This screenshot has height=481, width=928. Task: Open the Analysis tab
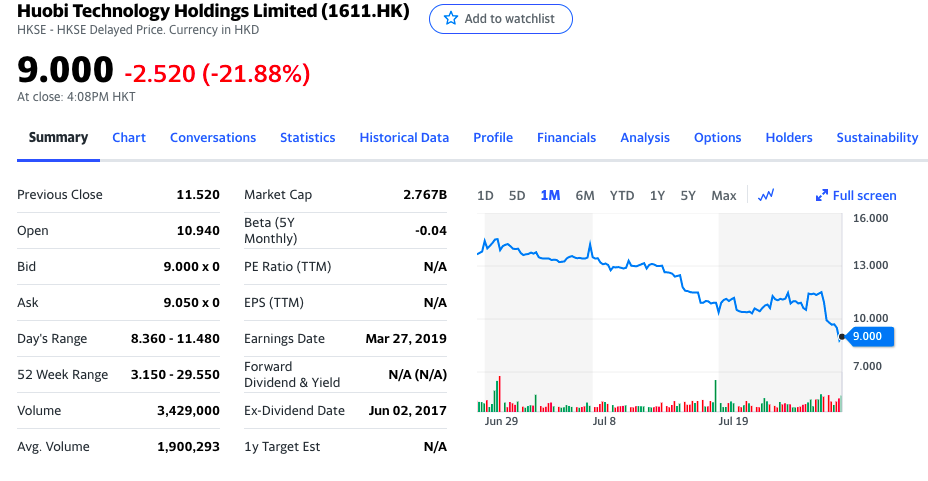click(645, 137)
